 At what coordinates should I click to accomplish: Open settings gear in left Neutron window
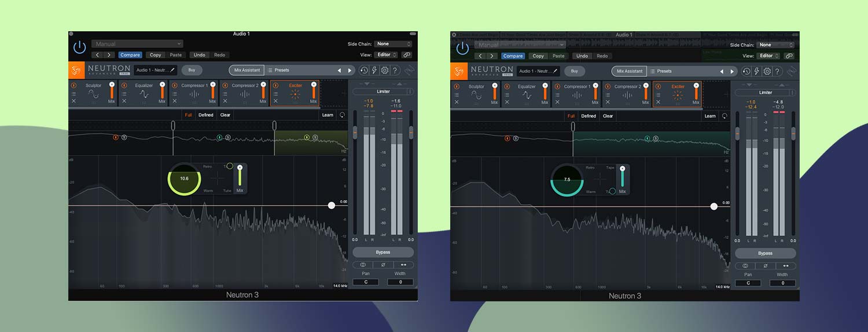click(384, 71)
